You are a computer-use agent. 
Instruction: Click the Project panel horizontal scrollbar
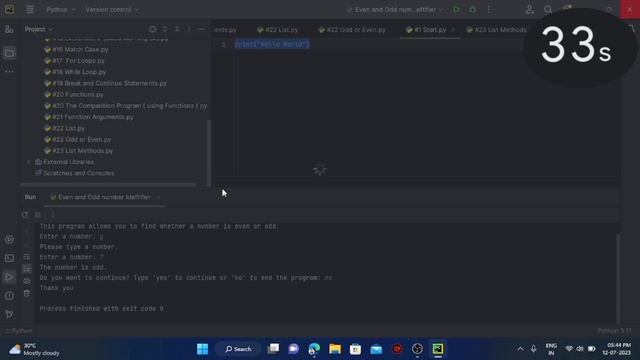tap(108, 184)
